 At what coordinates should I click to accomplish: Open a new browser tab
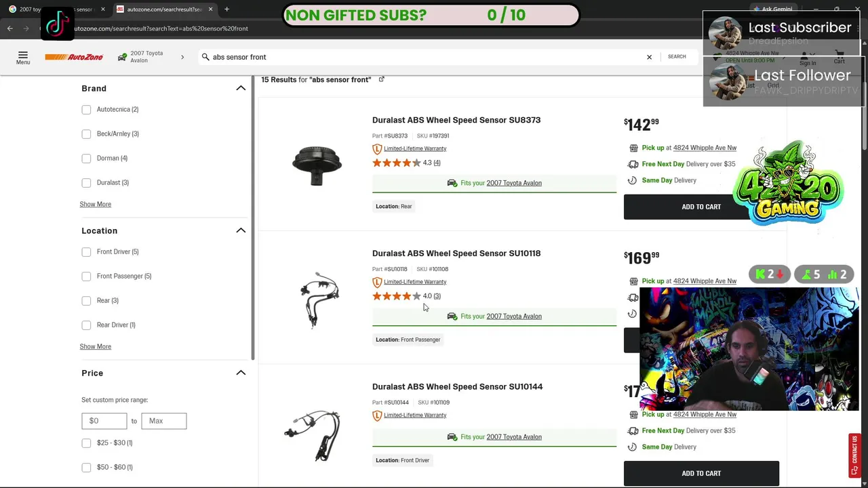(x=226, y=9)
